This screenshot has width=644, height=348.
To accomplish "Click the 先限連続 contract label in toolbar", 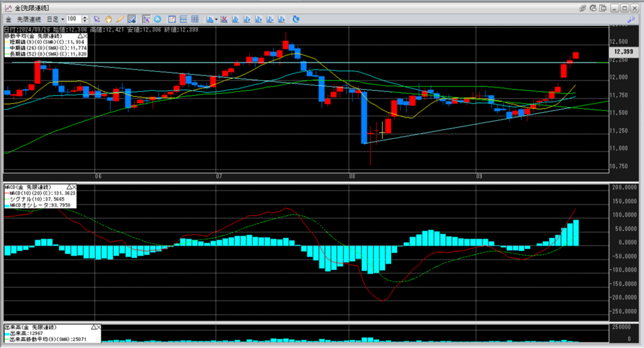I will click(29, 20).
